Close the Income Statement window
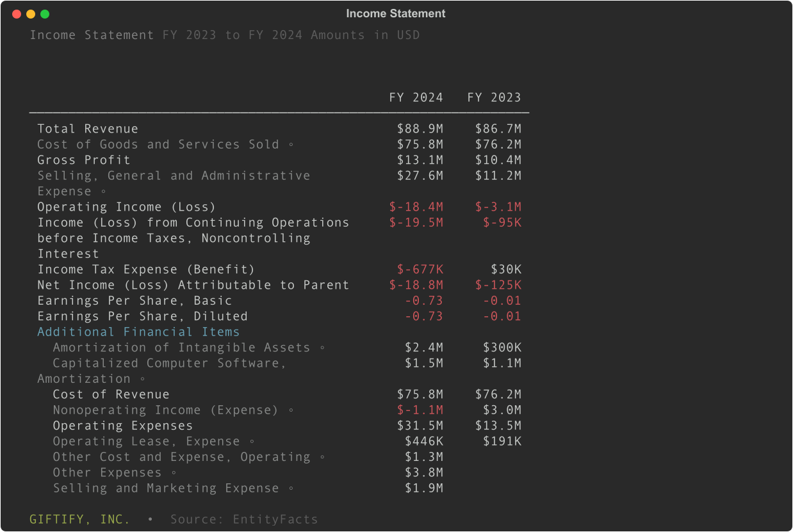This screenshot has height=532, width=793. [17, 14]
